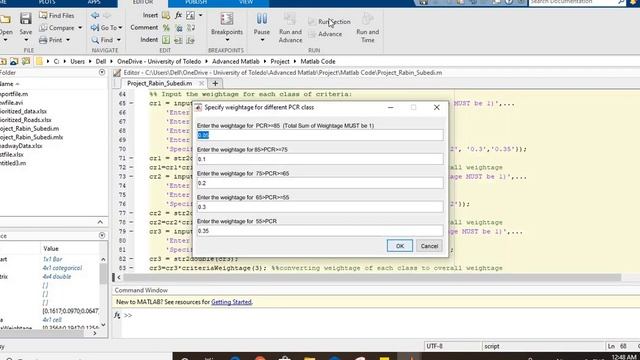Close the Project_Rabin_Subedi.m editor tab
Viewport: 640px width, 360px height.
pyautogui.click(x=201, y=83)
